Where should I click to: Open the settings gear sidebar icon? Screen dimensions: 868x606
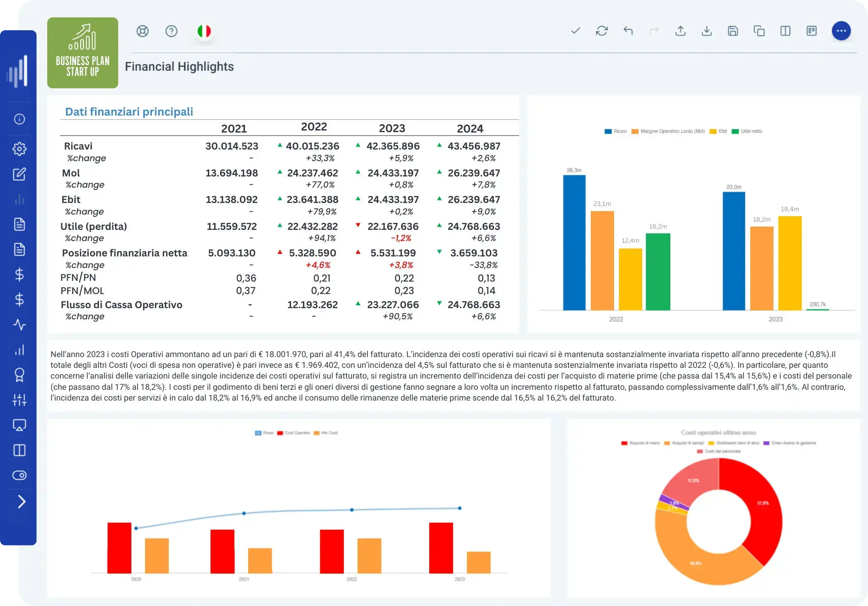pyautogui.click(x=19, y=149)
